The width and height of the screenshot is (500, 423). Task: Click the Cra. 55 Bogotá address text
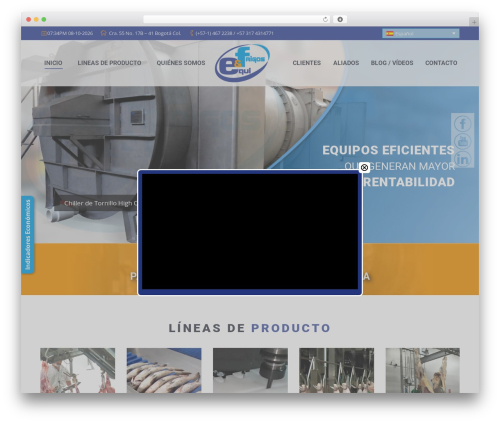[x=145, y=33]
